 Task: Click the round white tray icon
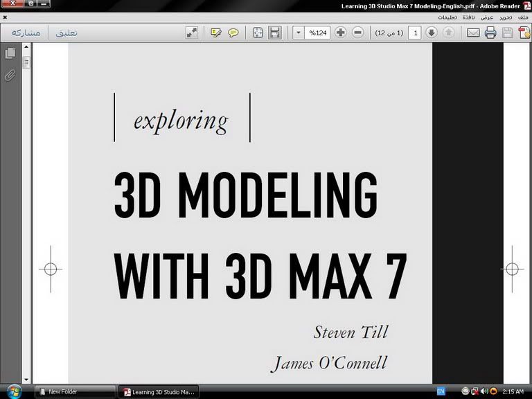coord(465,391)
